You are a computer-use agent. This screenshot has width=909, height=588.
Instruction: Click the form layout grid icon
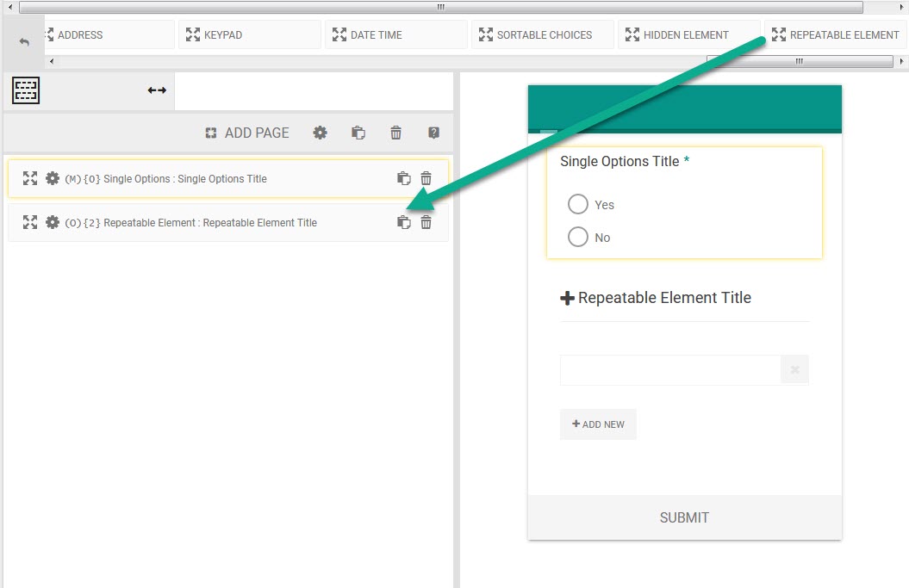click(26, 90)
